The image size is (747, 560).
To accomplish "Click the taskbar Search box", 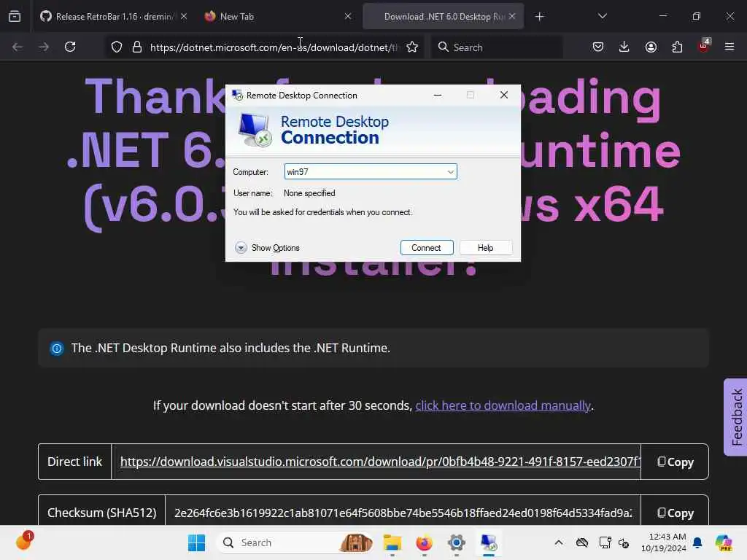I will (x=295, y=542).
